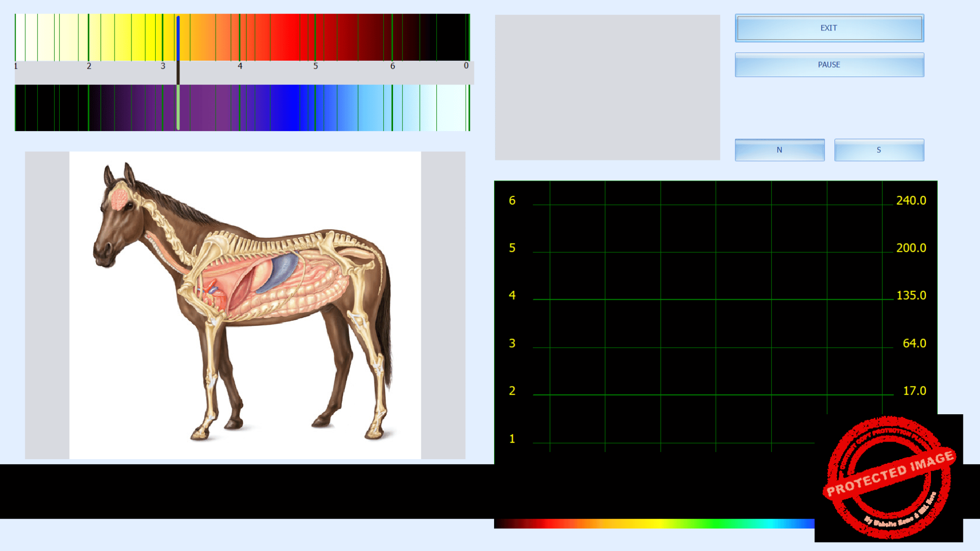Viewport: 980px width, 551px height.
Task: Select the S button
Action: click(878, 150)
